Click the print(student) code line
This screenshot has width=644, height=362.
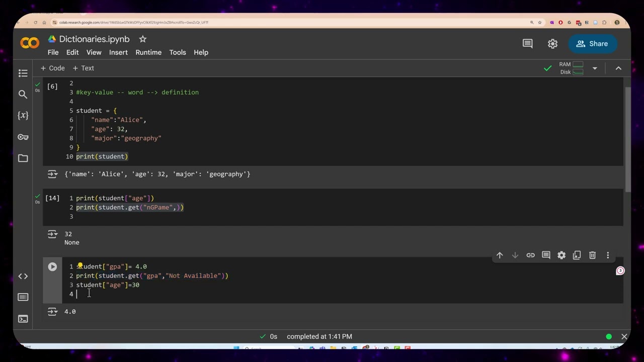click(x=102, y=156)
